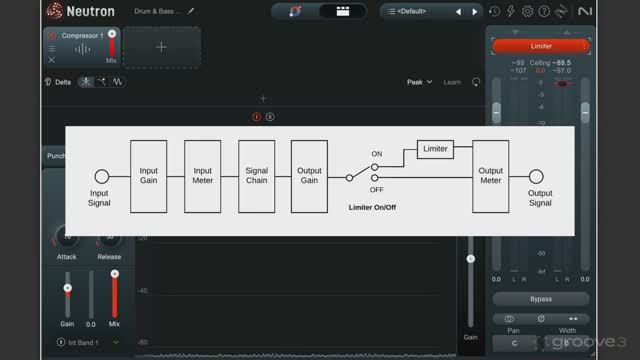Viewport: 640px width, 360px height.
Task: Swap channels with the arrows icon
Action: pos(573,318)
